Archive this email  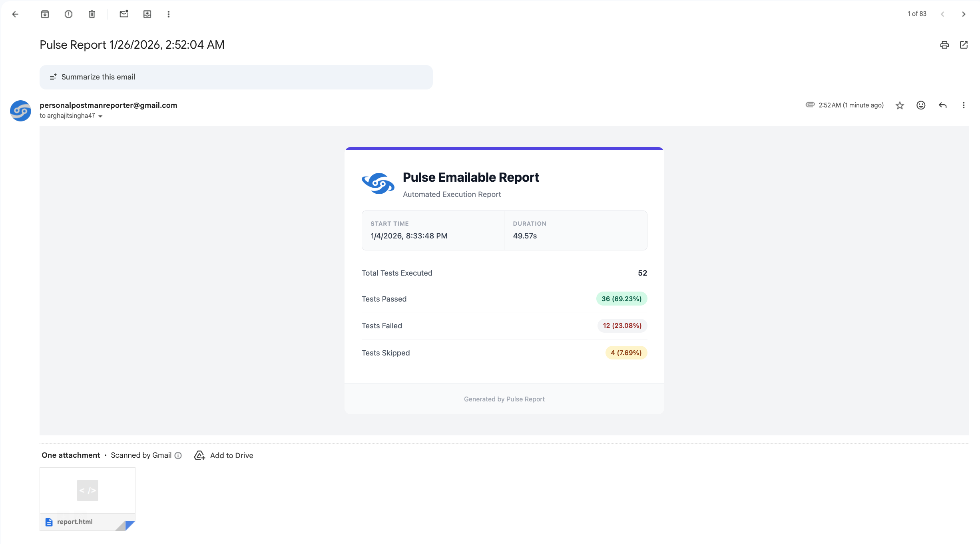tap(45, 14)
